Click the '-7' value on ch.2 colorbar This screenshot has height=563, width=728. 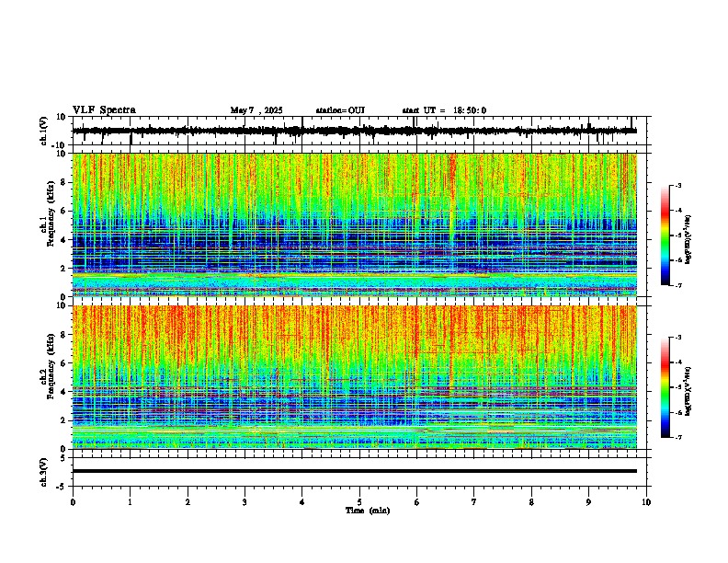pos(677,438)
